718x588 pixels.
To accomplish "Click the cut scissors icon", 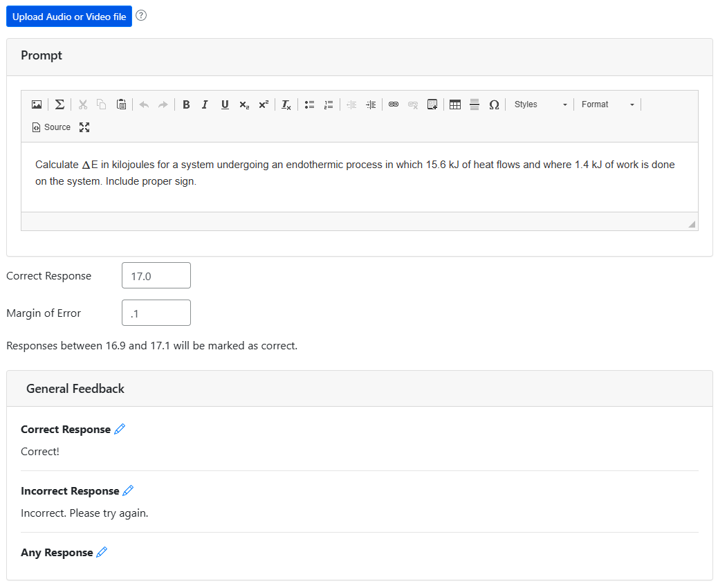I will [x=83, y=104].
